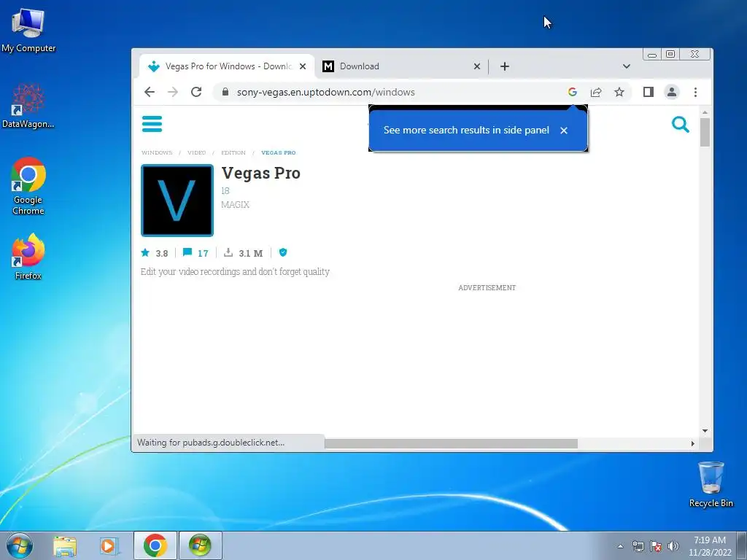
Task: Open the Chrome three-dot menu
Action: click(695, 92)
